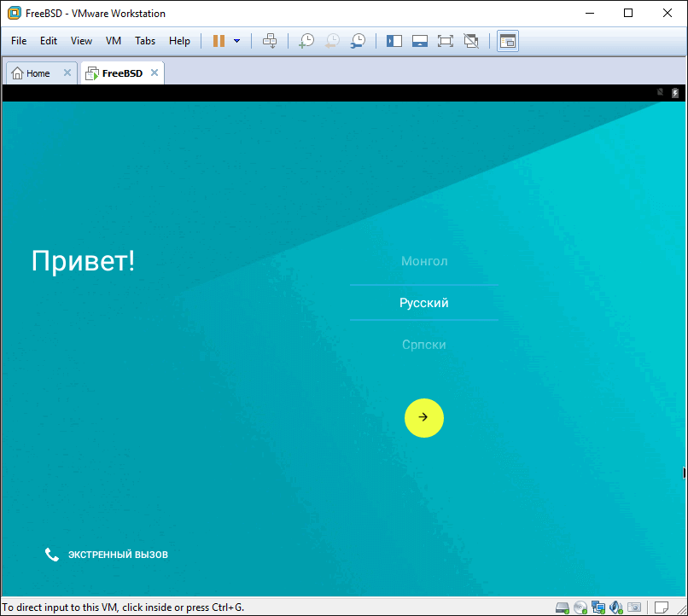This screenshot has width=688, height=616.
Task: Open the snapshot manager
Action: click(x=358, y=41)
